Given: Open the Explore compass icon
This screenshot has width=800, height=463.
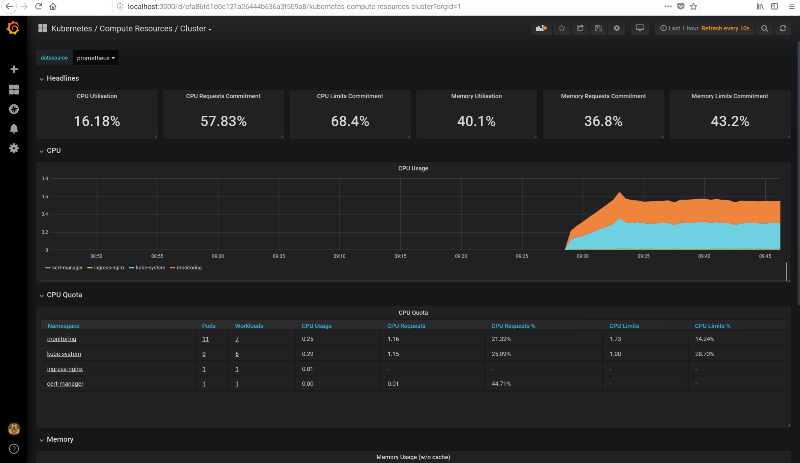Looking at the screenshot, I should [14, 109].
